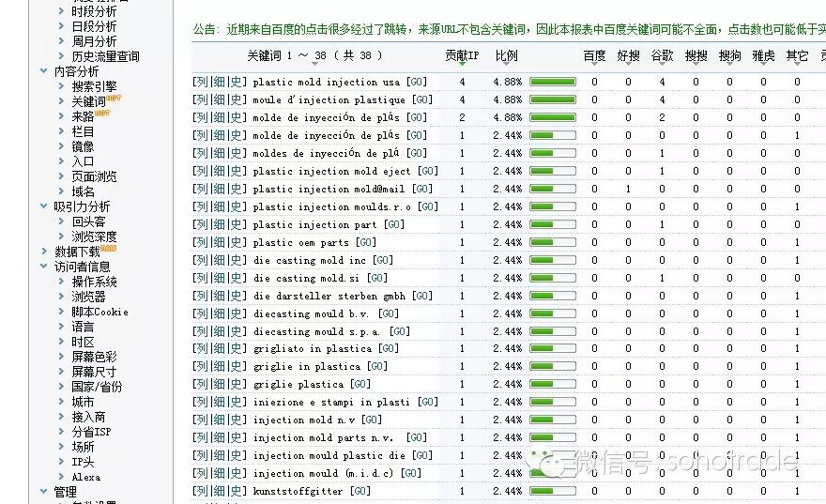The width and height of the screenshot is (826, 504).
Task: Click [GO] for griglie plastica
Action: click(359, 384)
